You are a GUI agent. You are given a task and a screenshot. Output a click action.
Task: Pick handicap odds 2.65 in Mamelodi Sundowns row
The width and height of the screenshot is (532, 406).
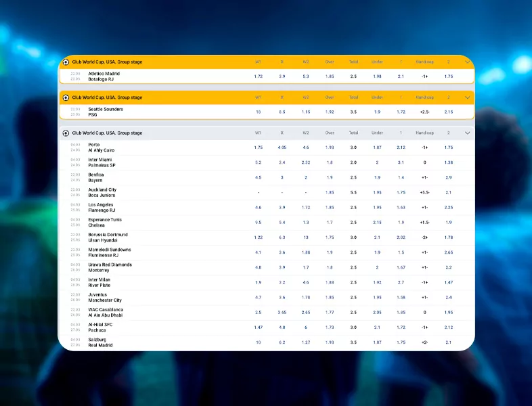[x=449, y=252]
